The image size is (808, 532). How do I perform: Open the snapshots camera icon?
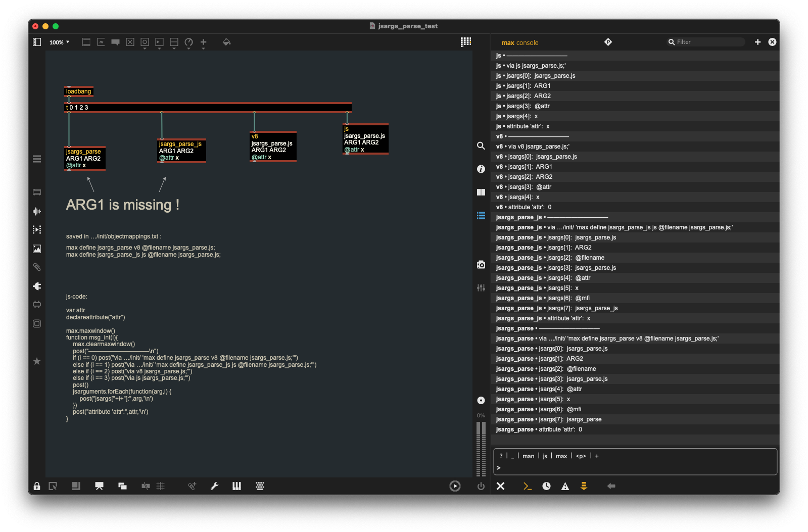click(x=481, y=265)
